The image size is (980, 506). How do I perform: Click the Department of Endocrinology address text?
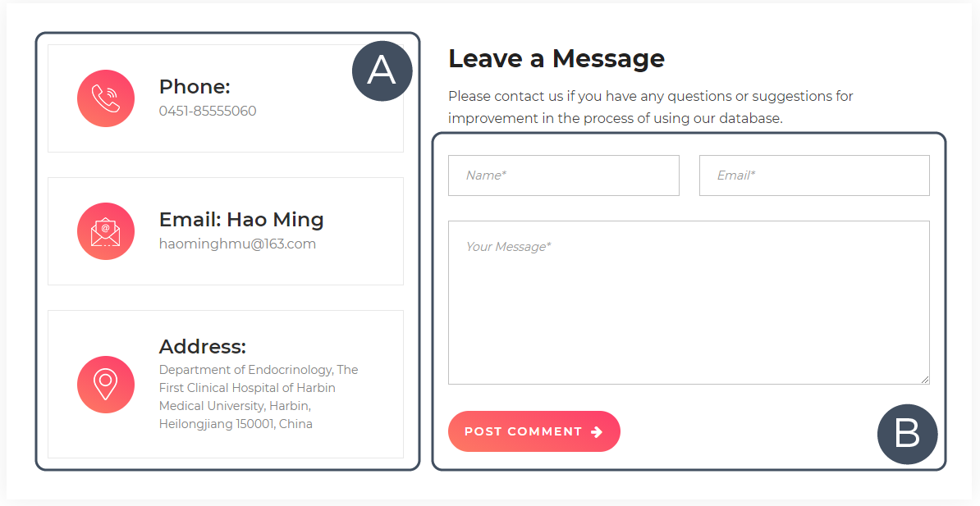pyautogui.click(x=259, y=397)
